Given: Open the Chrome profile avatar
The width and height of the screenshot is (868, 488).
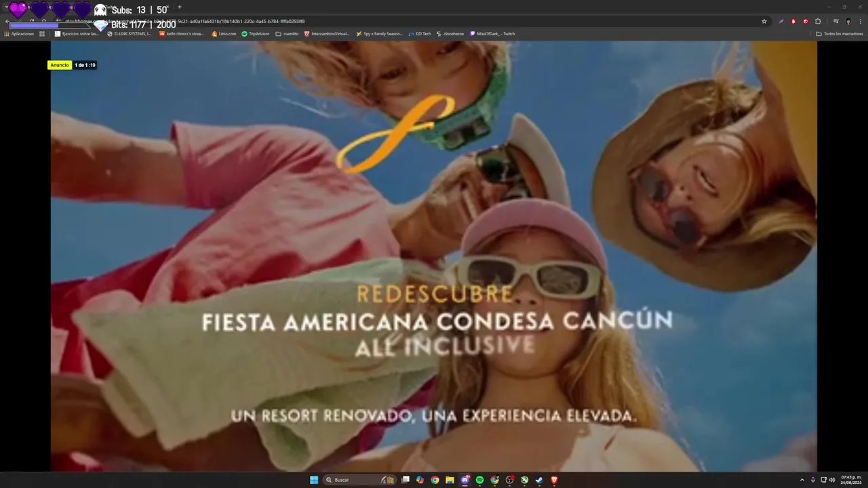Looking at the screenshot, I should click(x=848, y=21).
